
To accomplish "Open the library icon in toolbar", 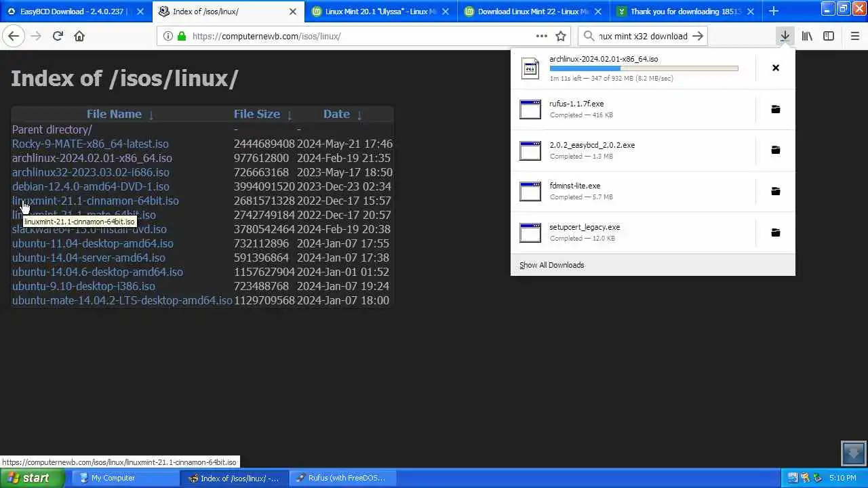I will pyautogui.click(x=807, y=36).
